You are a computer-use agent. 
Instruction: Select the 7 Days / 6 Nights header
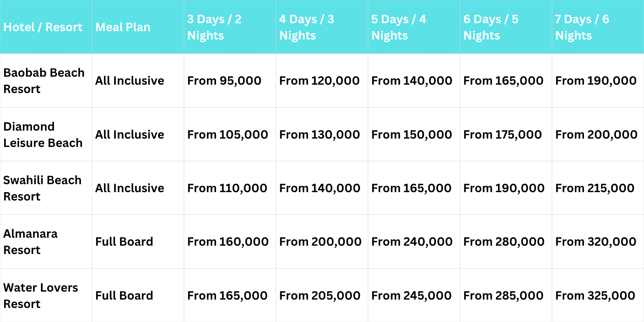(x=582, y=27)
